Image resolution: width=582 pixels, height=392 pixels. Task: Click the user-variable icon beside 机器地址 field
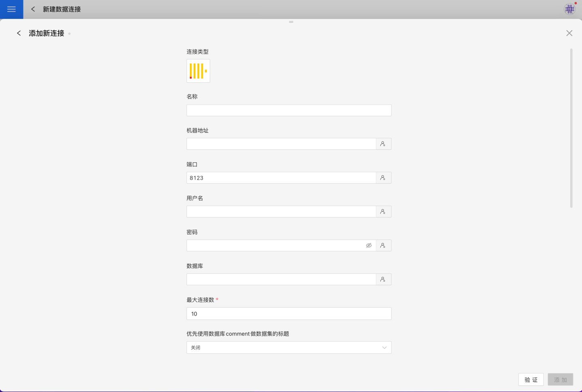tap(383, 144)
